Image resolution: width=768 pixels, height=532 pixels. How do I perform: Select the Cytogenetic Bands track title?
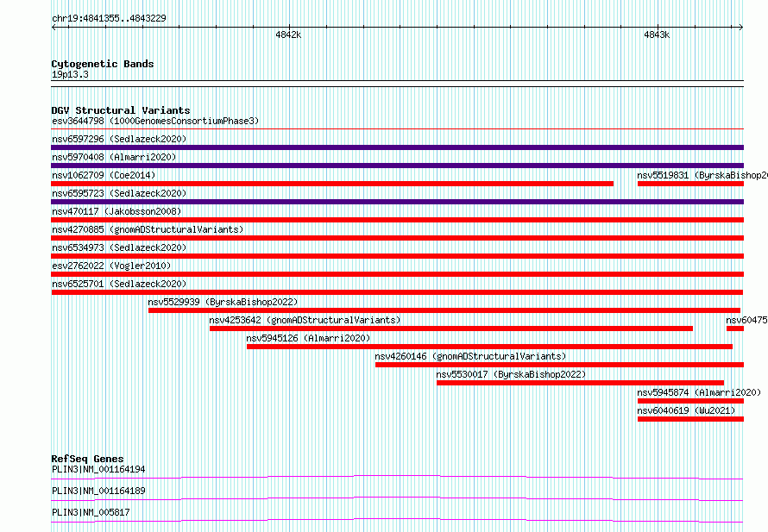[x=103, y=64]
